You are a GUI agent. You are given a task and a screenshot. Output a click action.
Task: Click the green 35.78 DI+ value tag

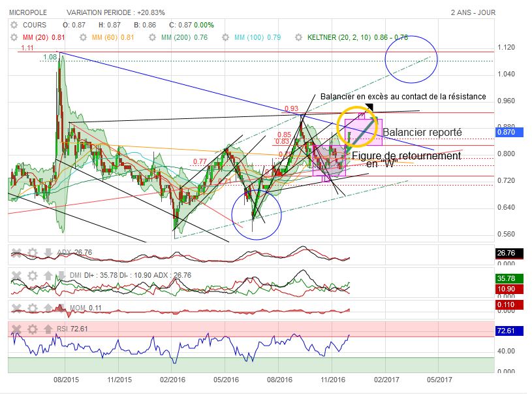coord(510,278)
